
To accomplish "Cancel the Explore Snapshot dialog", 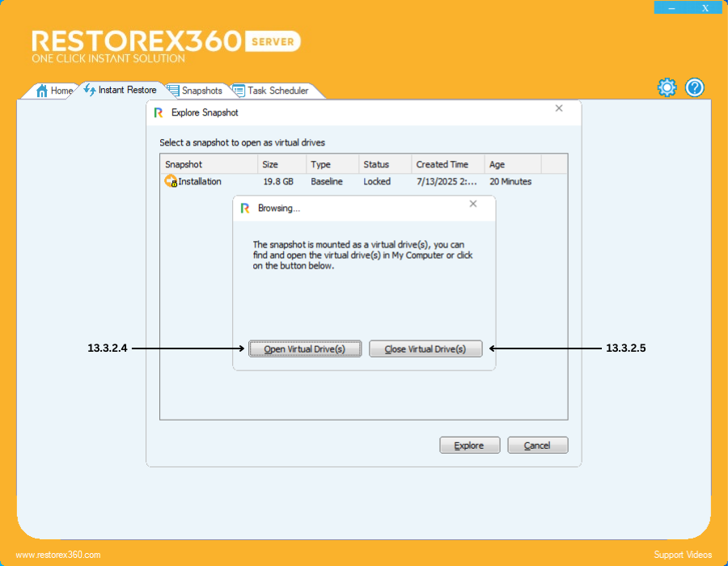I will [538, 446].
